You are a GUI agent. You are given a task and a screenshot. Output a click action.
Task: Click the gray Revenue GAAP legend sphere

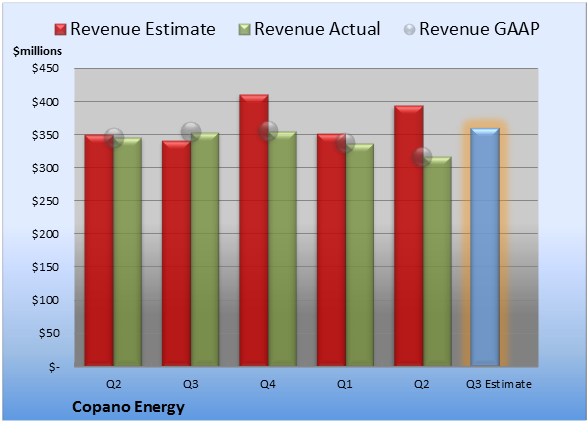[x=410, y=30]
